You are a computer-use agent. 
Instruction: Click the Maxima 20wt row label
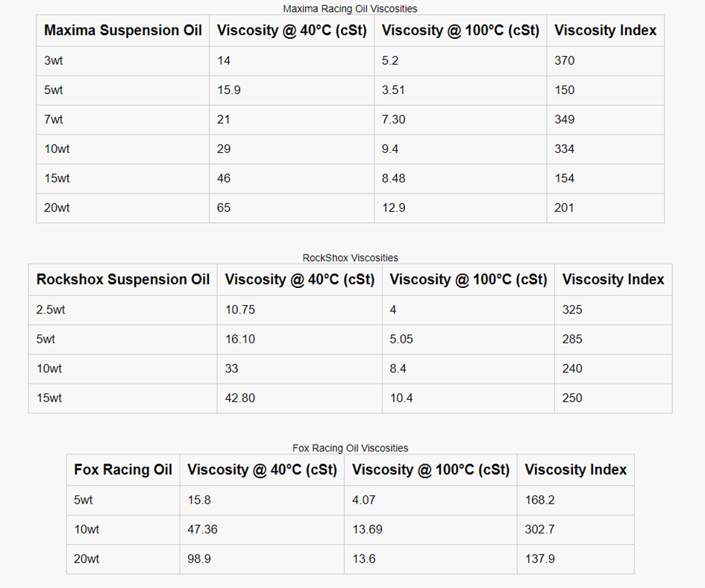pos(57,207)
